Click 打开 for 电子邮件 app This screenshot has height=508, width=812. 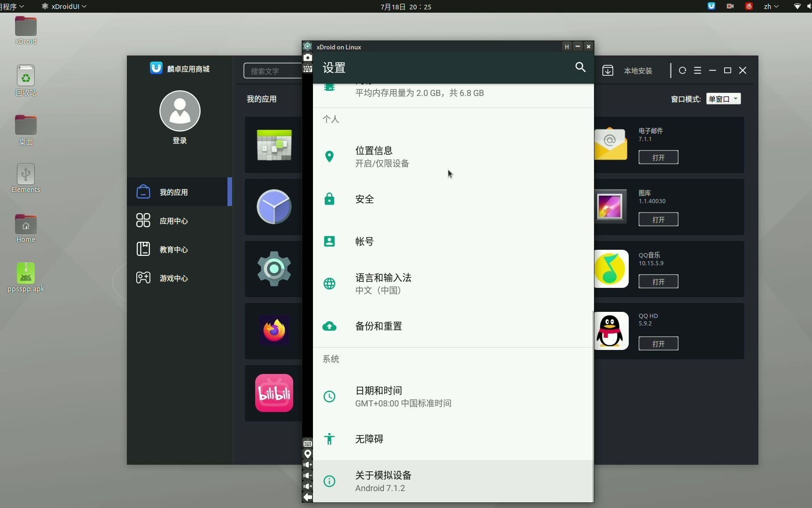658,157
